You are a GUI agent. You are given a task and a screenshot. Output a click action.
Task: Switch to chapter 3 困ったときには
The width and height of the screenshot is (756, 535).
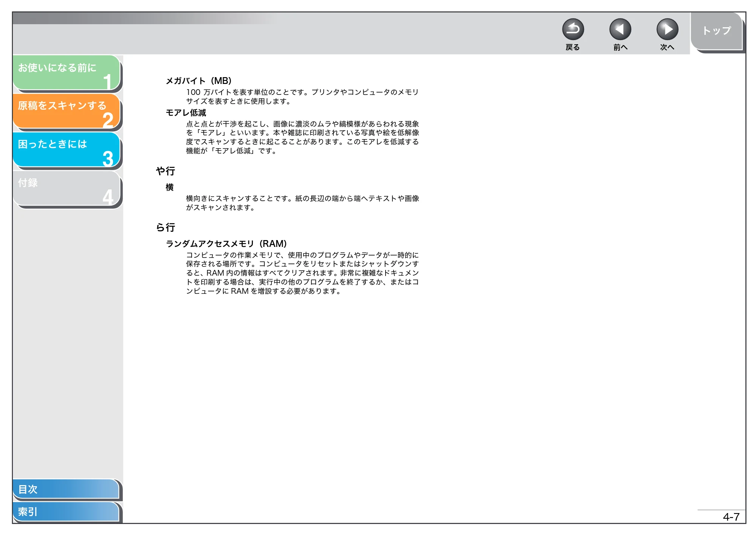click(67, 150)
